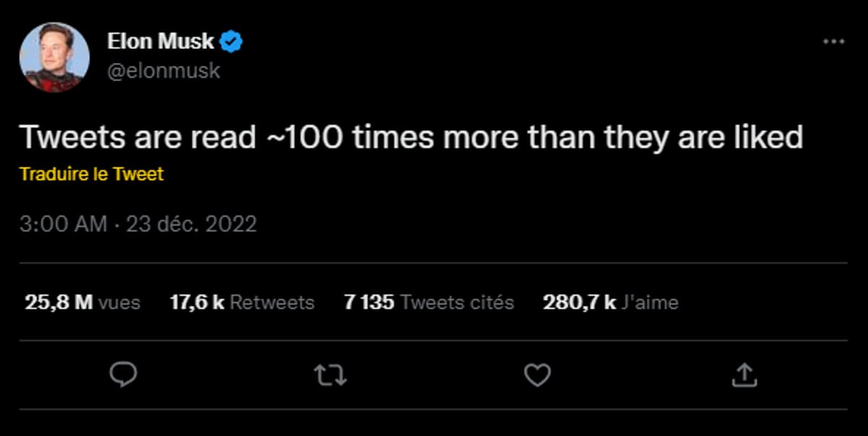Viewport: 868px width, 436px height.
Task: Open the Retweets label list
Action: coord(272,302)
